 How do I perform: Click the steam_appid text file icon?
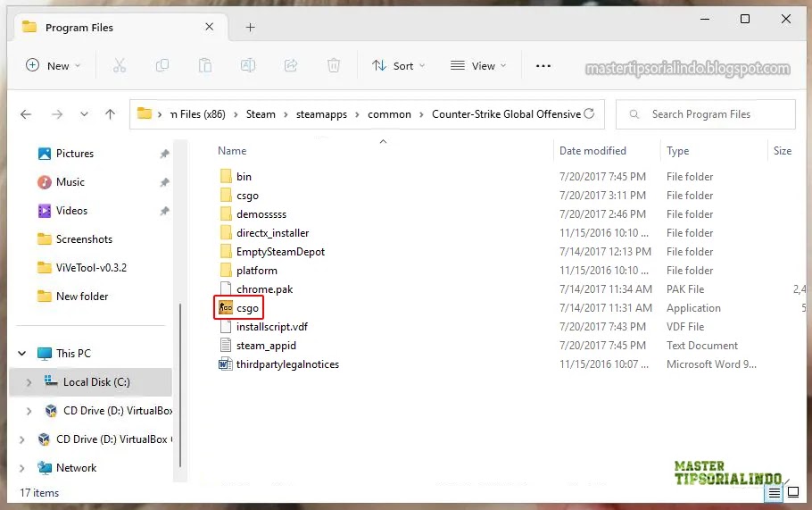point(225,345)
